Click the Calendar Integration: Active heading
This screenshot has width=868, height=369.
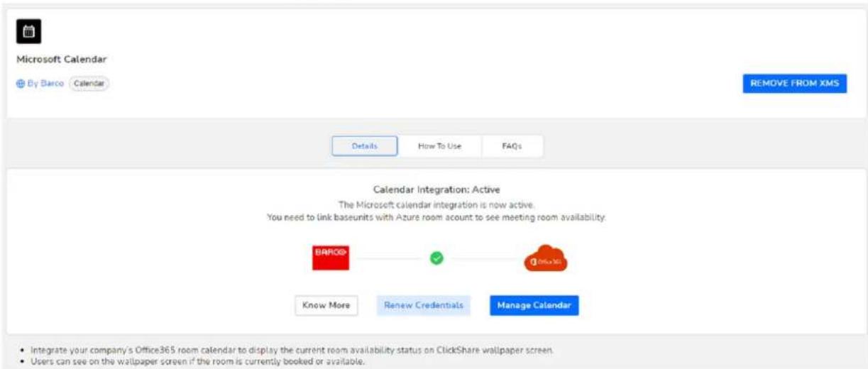click(436, 189)
